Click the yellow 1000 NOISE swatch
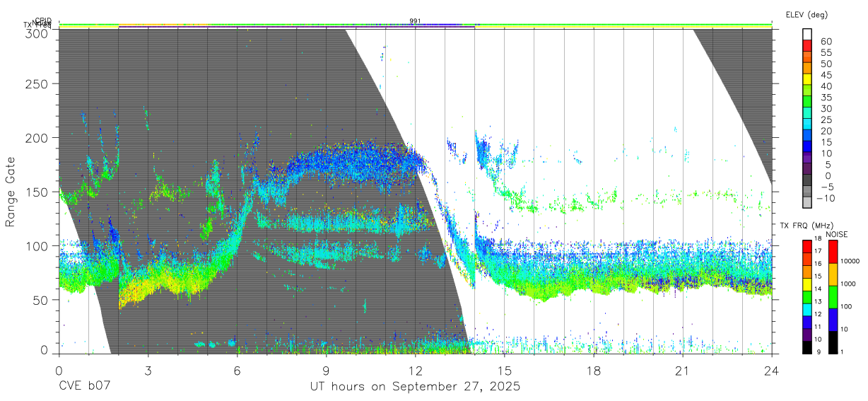868x401 pixels. pyautogui.click(x=833, y=274)
